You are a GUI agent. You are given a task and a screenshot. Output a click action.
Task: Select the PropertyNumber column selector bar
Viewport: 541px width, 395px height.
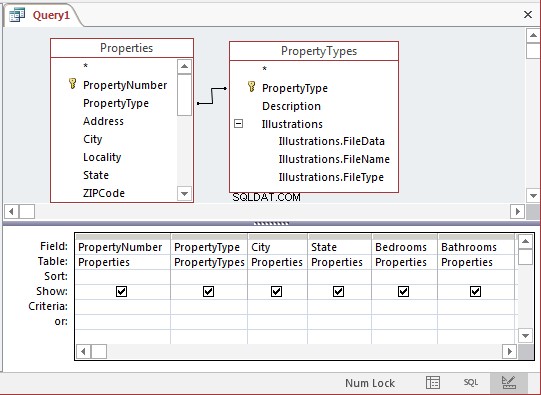pyautogui.click(x=123, y=237)
